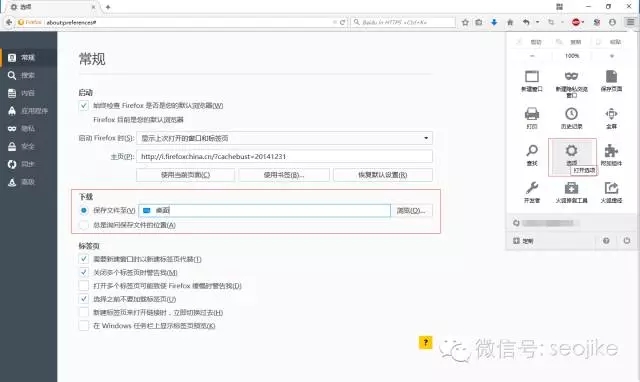The height and width of the screenshot is (382, 640).
Task: Click the 'Use Current Pages' (使用当前页面) button
Action: tap(185, 175)
